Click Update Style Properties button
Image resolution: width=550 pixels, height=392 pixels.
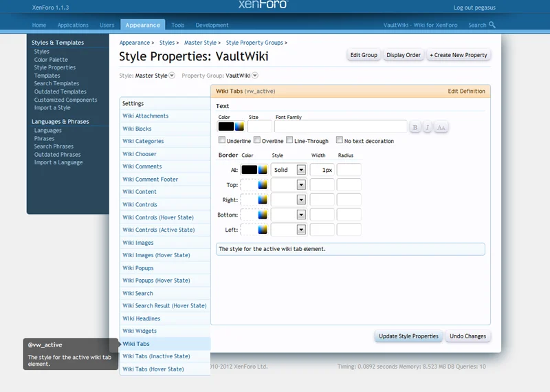pyautogui.click(x=408, y=336)
